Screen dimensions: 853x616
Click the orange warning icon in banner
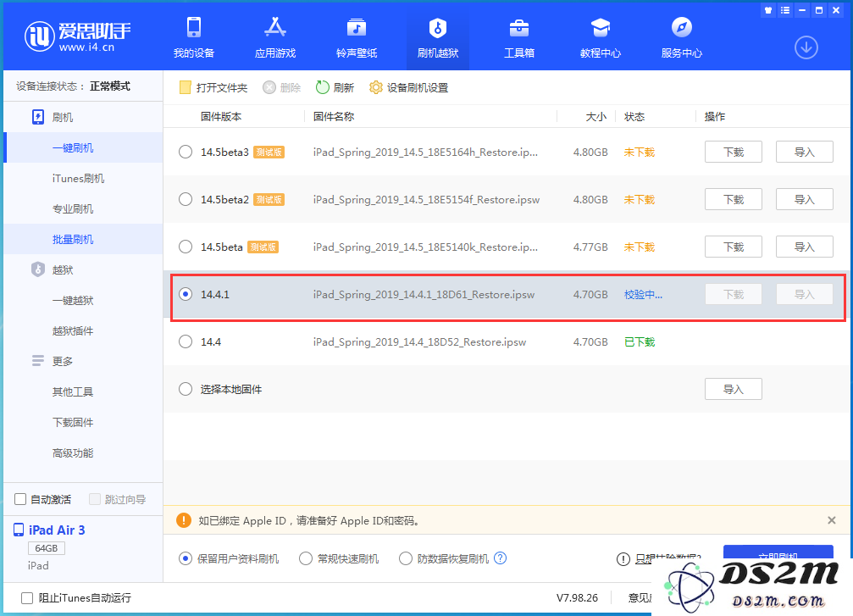point(184,520)
